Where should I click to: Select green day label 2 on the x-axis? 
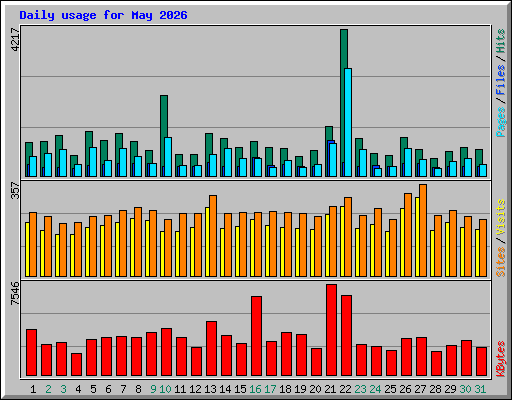[48, 389]
